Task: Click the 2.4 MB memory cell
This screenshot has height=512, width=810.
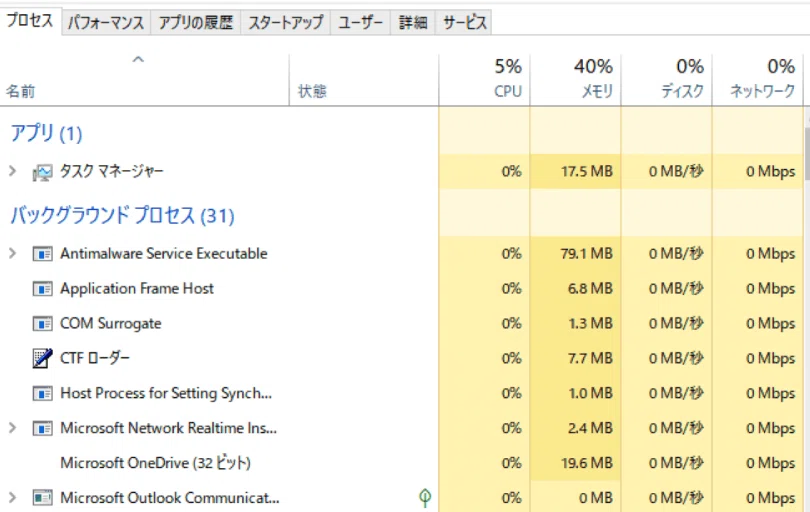Action: click(x=575, y=428)
